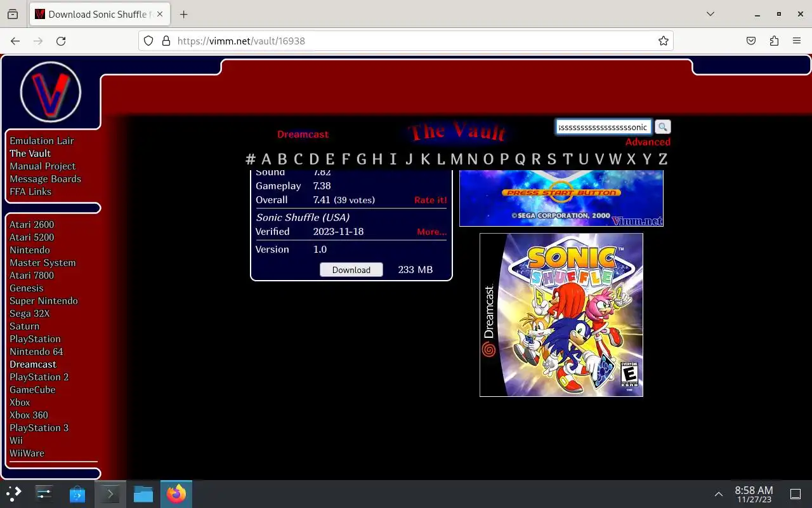812x508 pixels.
Task: Open the software store taskbar icon
Action: click(77, 494)
